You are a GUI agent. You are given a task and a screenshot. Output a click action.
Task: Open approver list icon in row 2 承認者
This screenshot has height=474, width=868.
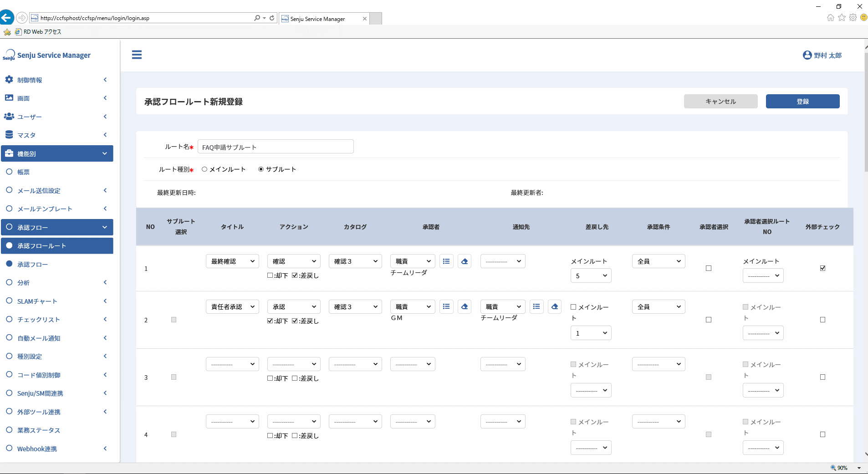446,307
